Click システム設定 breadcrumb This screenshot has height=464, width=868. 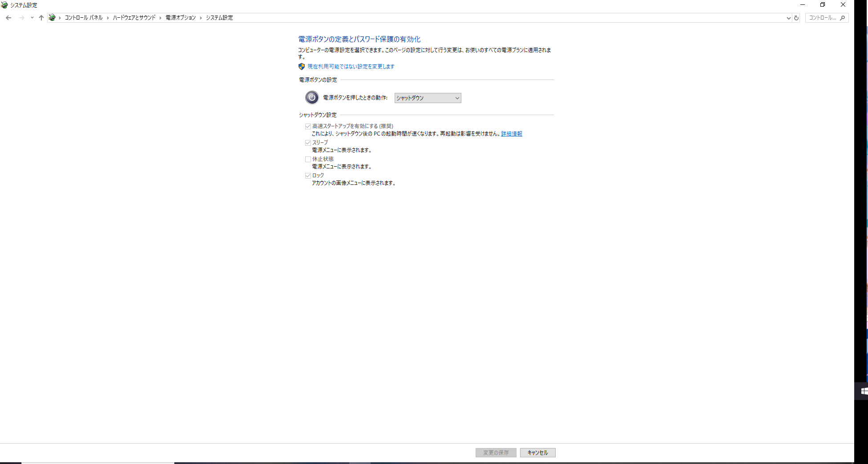click(219, 18)
